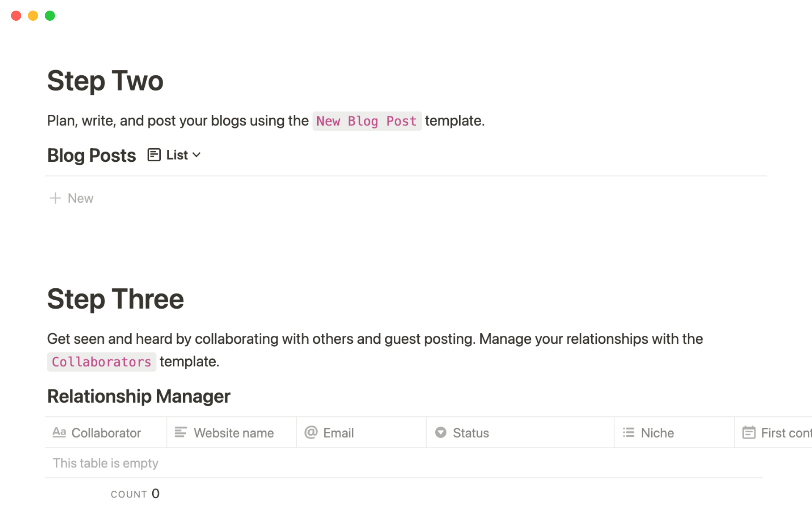812x508 pixels.
Task: Click the list view icon beside Blog Posts
Action: (x=154, y=155)
